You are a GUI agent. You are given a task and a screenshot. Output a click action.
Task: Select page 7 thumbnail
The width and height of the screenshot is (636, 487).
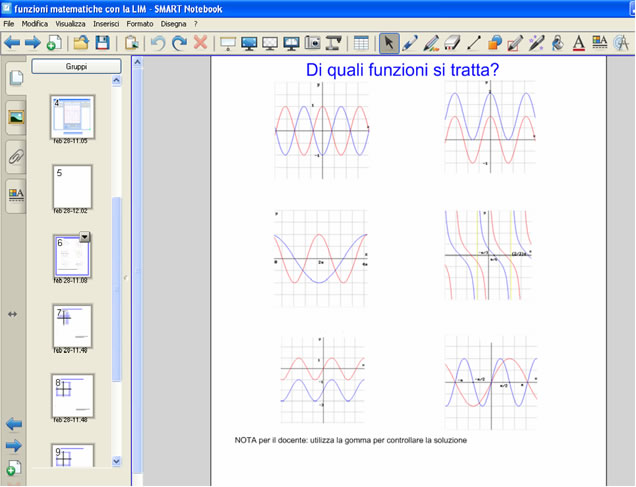[72, 325]
